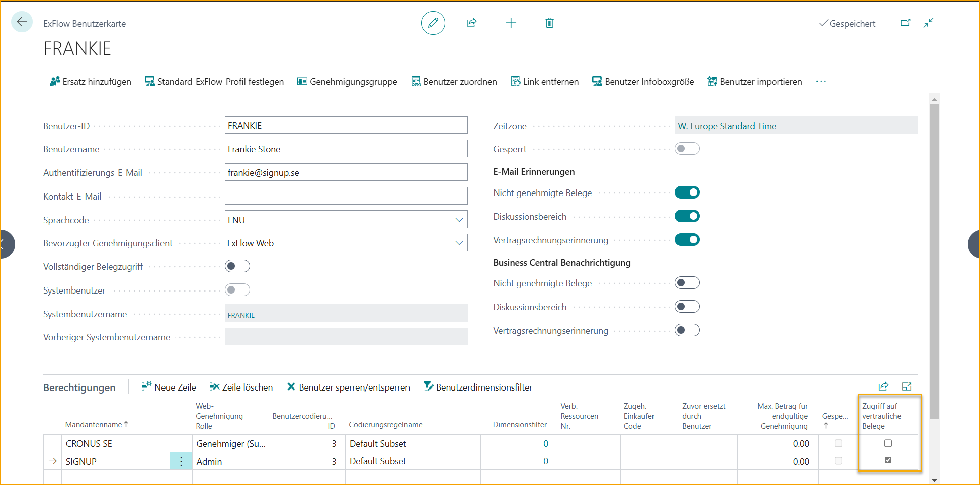Click Ersatz hinzufügen action
Image resolution: width=980 pixels, height=485 pixels.
click(x=91, y=82)
